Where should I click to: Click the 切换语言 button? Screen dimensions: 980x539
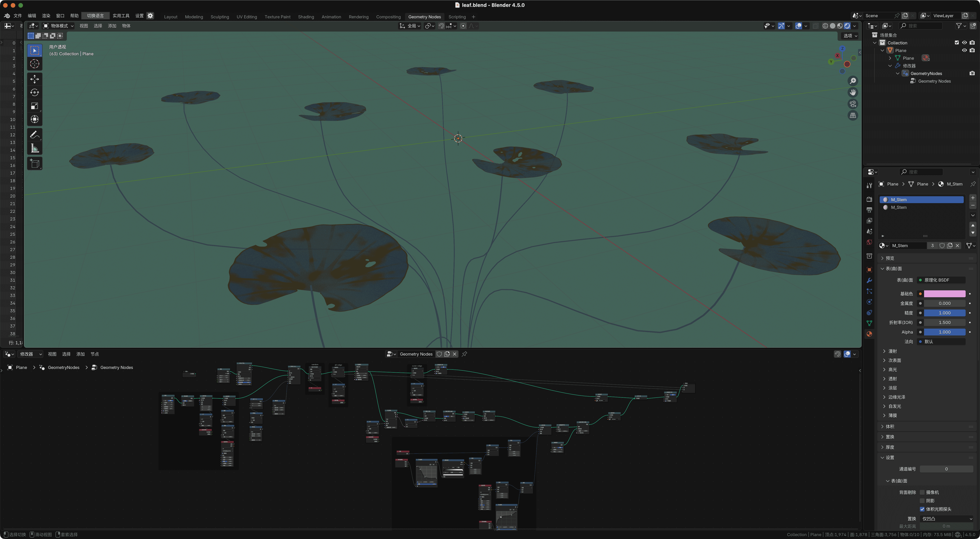click(x=95, y=15)
